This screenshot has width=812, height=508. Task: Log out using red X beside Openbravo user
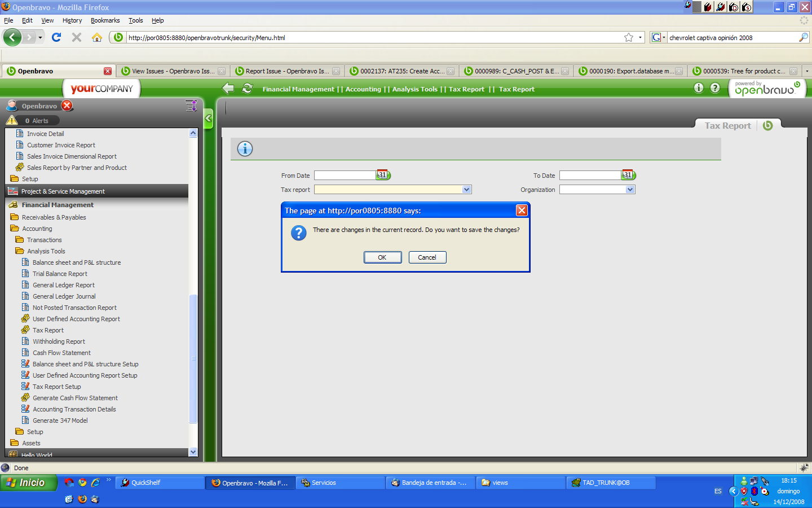pyautogui.click(x=67, y=106)
